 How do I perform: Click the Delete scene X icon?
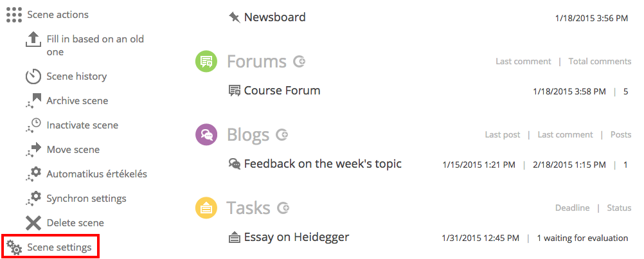pyautogui.click(x=33, y=223)
